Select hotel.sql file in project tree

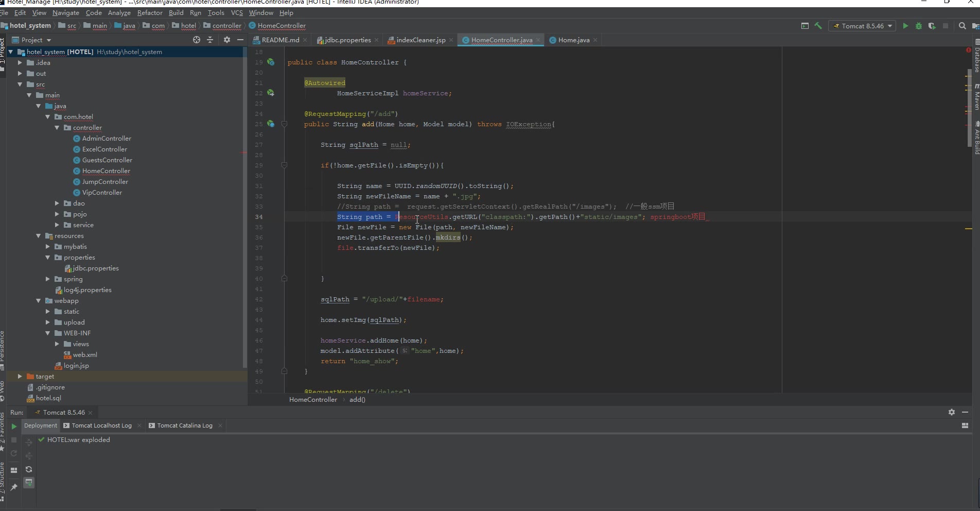click(x=48, y=398)
